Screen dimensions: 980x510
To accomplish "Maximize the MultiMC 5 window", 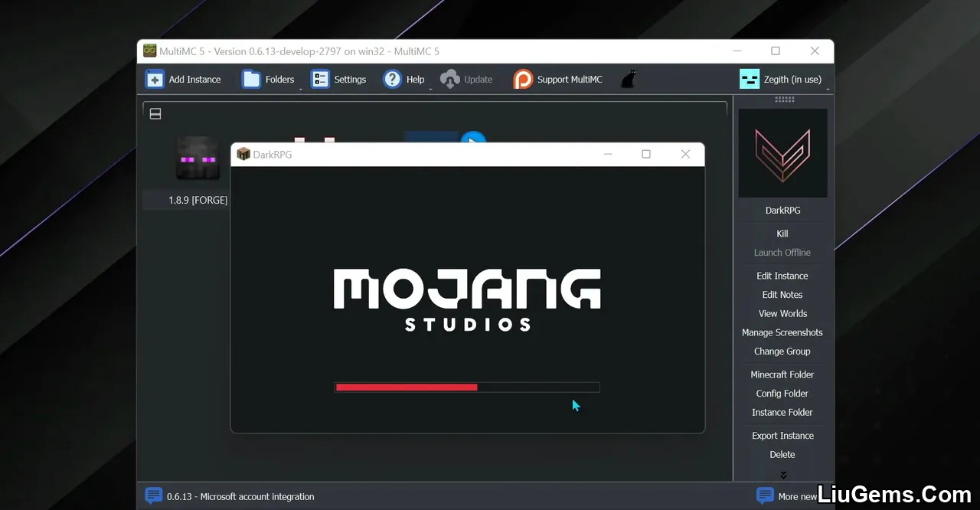I will click(x=776, y=51).
